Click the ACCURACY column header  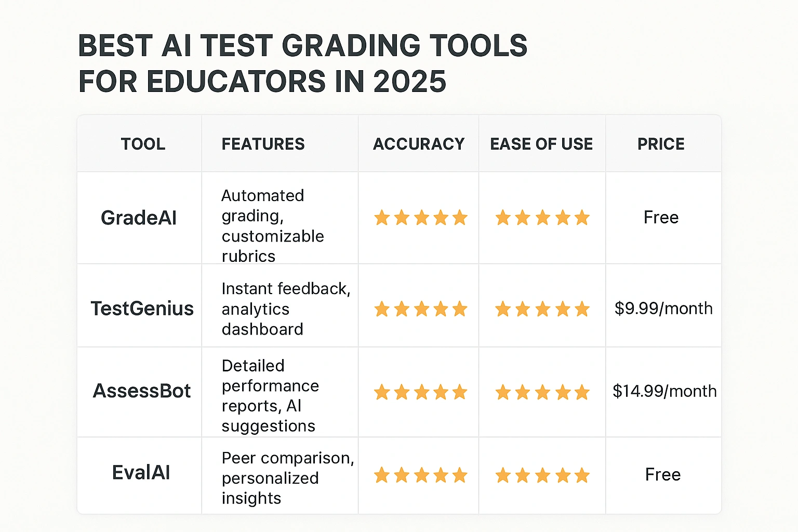pyautogui.click(x=419, y=144)
